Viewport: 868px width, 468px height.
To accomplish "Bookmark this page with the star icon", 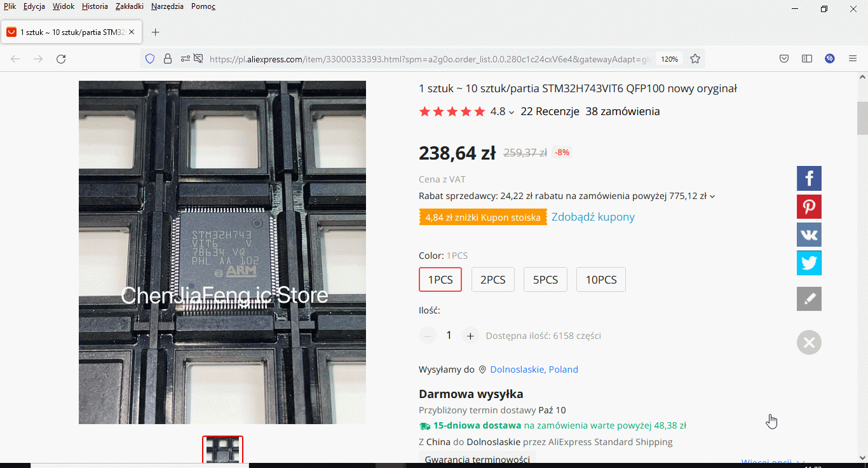I will [695, 59].
